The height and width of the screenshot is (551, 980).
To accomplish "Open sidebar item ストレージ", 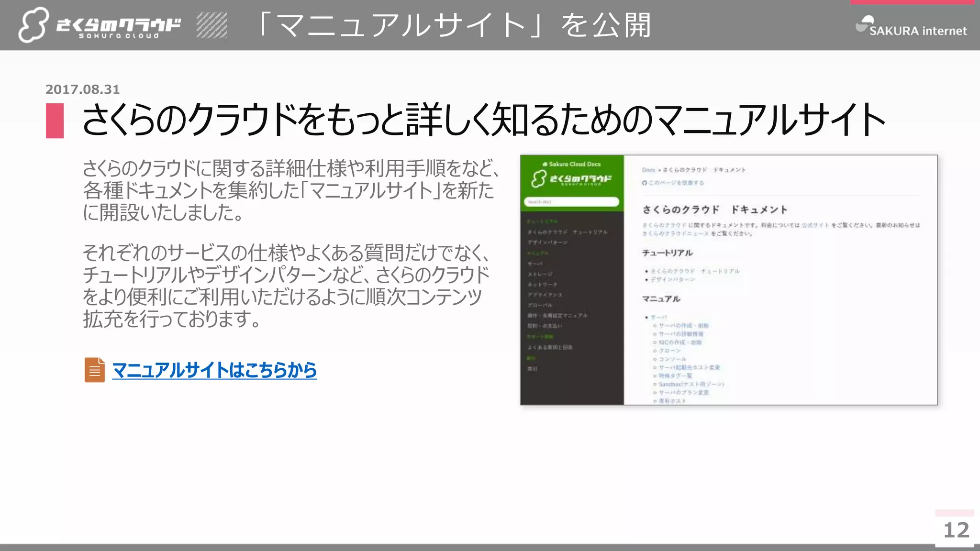I will tap(540, 274).
